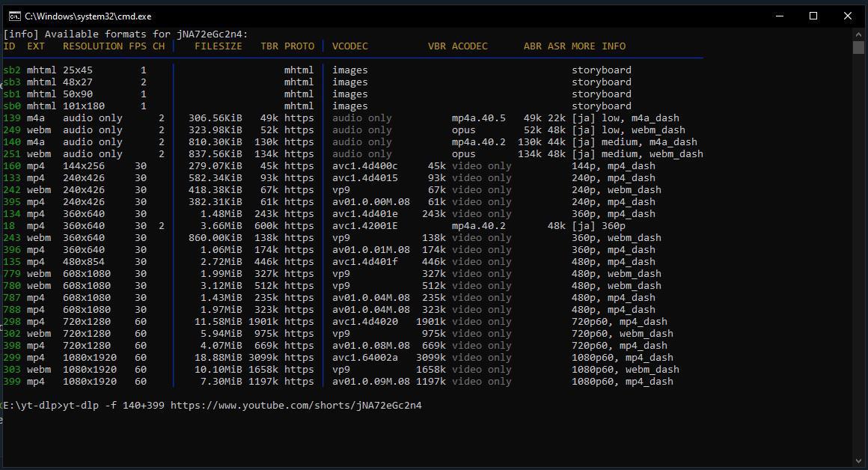The image size is (868, 470).
Task: Click resolution value 101x180
Action: point(84,106)
